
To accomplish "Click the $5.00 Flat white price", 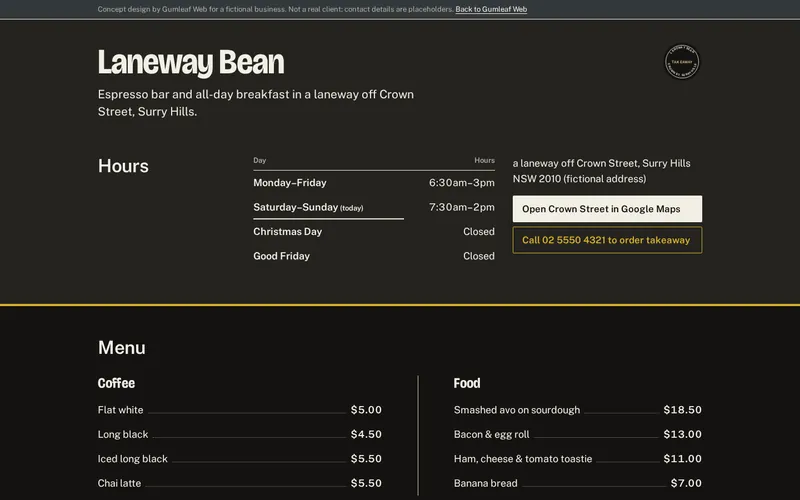I will click(366, 410).
